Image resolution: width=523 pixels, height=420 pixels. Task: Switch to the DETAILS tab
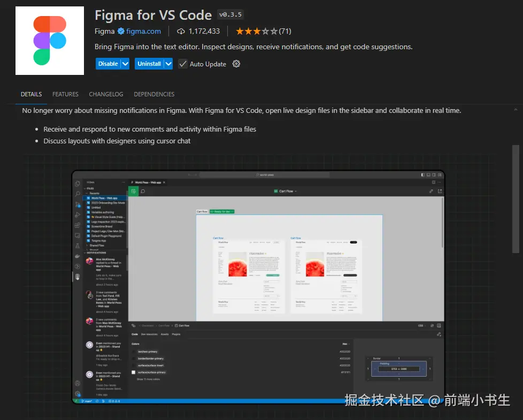[x=32, y=94]
